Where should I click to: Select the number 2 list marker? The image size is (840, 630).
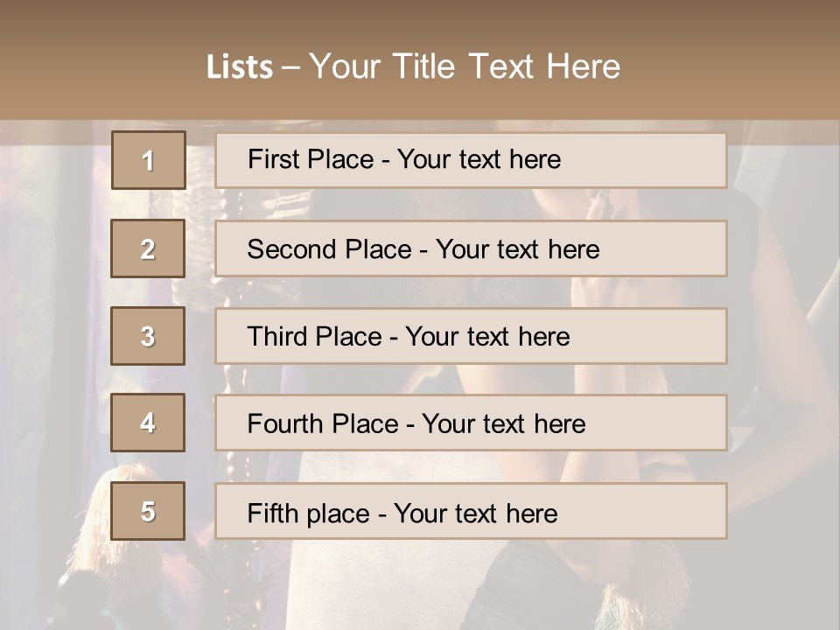[x=148, y=248]
